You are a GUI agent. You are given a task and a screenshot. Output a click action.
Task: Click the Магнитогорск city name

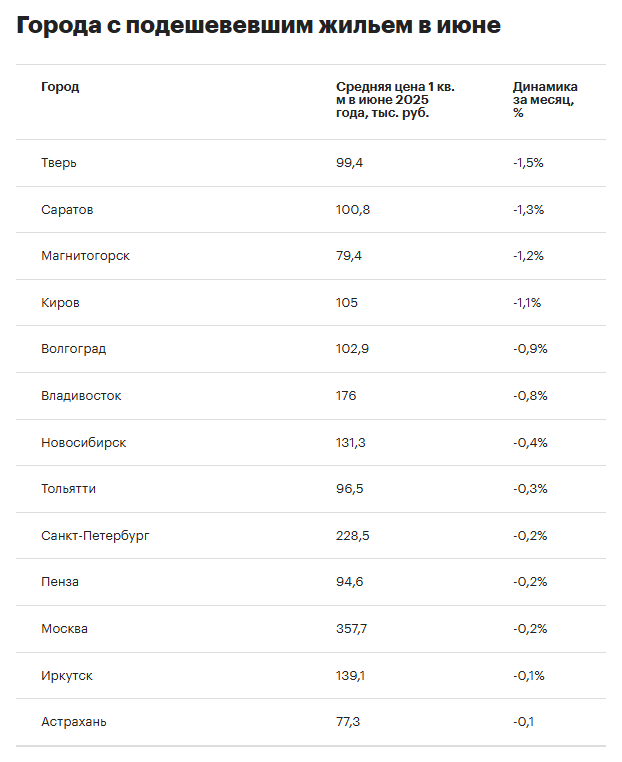(x=86, y=256)
